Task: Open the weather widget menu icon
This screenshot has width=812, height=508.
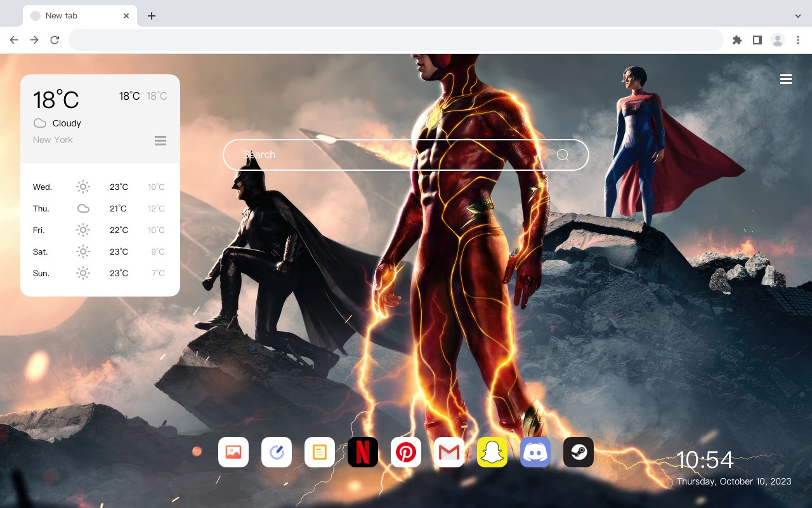Action: [160, 140]
